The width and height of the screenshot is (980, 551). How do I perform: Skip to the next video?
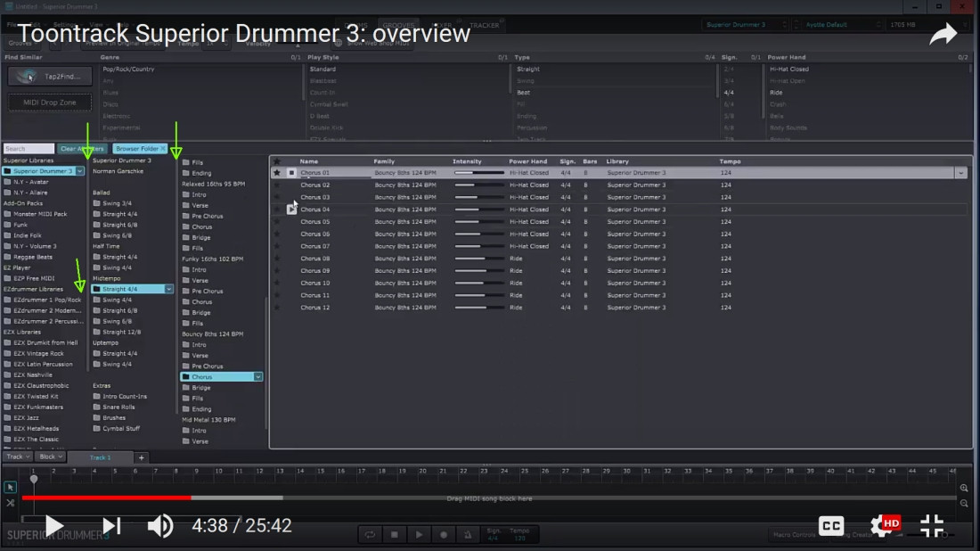point(111,526)
